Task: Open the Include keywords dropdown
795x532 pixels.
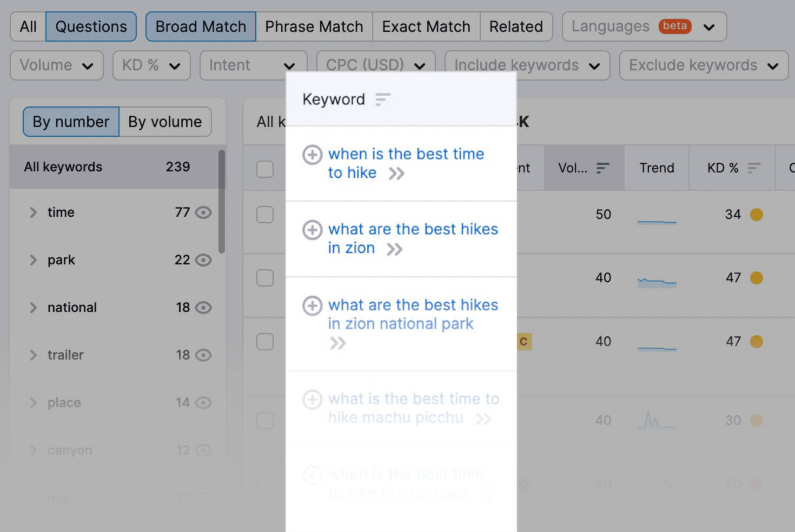Action: (x=527, y=65)
